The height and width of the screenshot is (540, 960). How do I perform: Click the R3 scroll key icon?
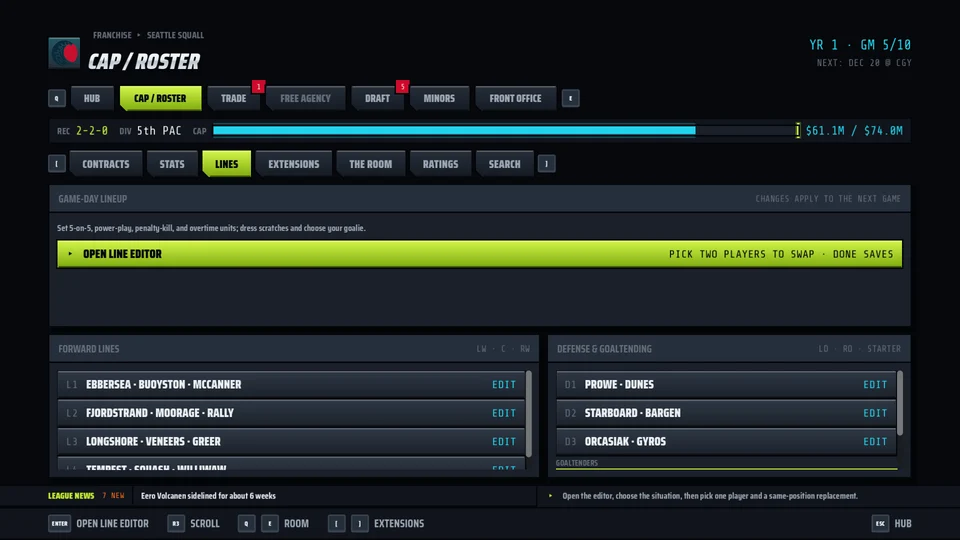(x=176, y=523)
